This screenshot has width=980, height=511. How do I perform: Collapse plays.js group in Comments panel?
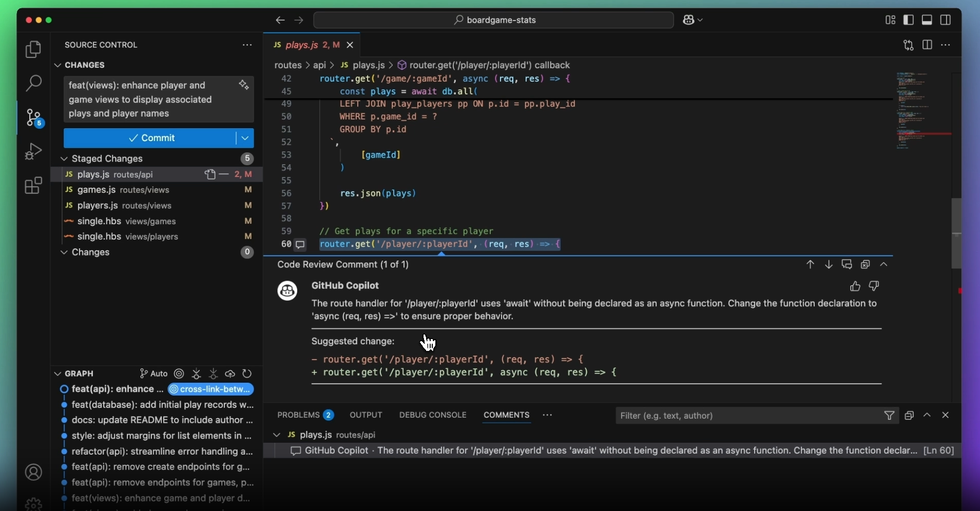coord(277,435)
